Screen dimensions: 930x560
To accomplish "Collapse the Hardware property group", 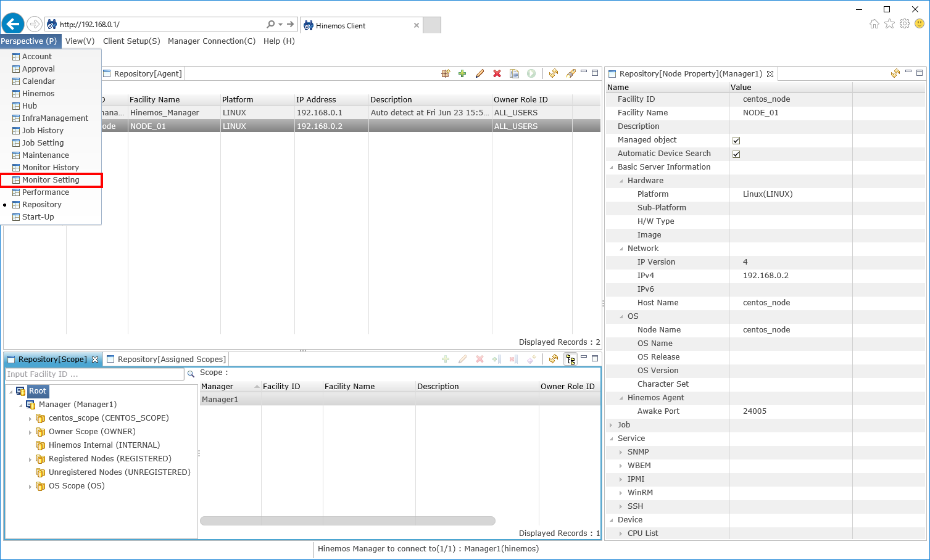I will click(x=621, y=181).
